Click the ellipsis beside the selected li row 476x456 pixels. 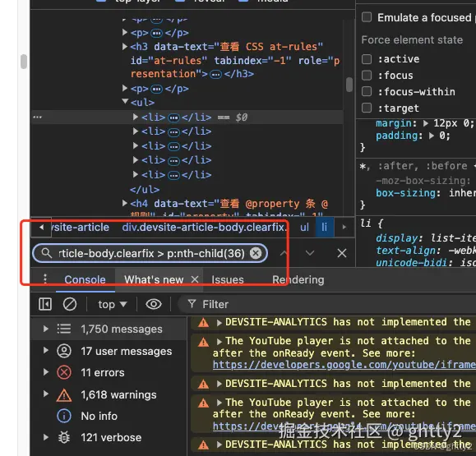(x=38, y=117)
